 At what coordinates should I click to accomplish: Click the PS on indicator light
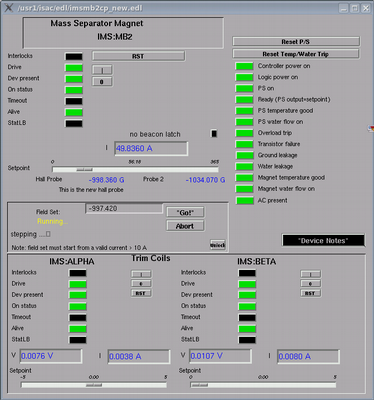pyautogui.click(x=244, y=88)
